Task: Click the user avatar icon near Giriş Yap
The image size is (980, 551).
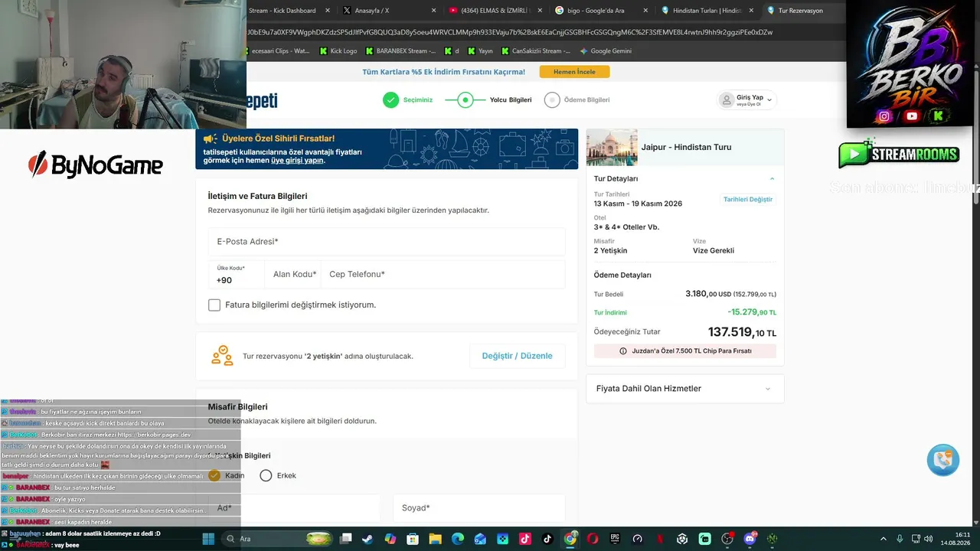Action: tap(727, 99)
